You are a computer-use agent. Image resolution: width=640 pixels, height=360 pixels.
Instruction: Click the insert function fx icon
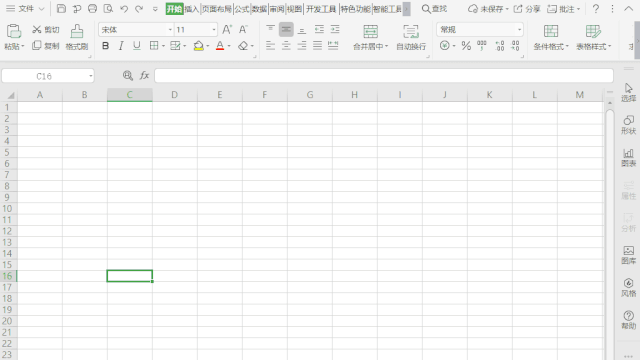(144, 76)
